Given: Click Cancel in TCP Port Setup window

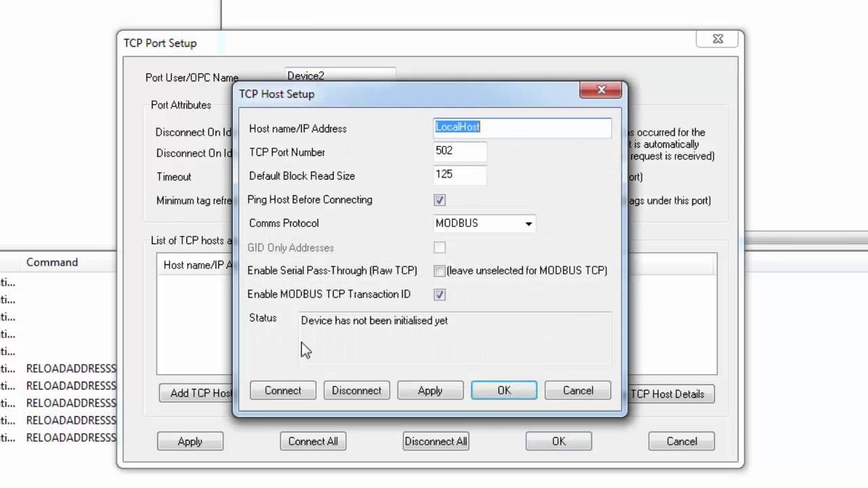Looking at the screenshot, I should (682, 441).
